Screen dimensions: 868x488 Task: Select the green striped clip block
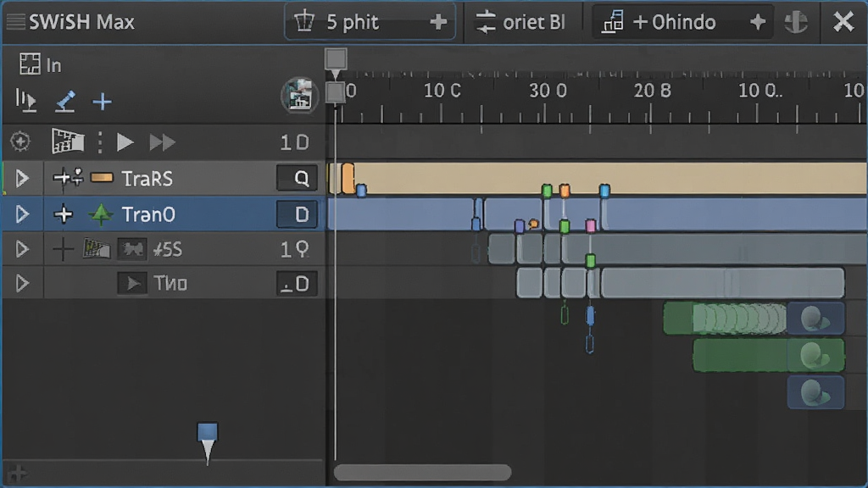coord(725,319)
